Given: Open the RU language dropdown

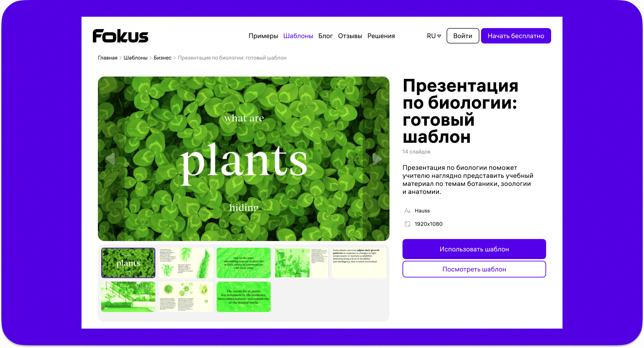Looking at the screenshot, I should [x=434, y=36].
